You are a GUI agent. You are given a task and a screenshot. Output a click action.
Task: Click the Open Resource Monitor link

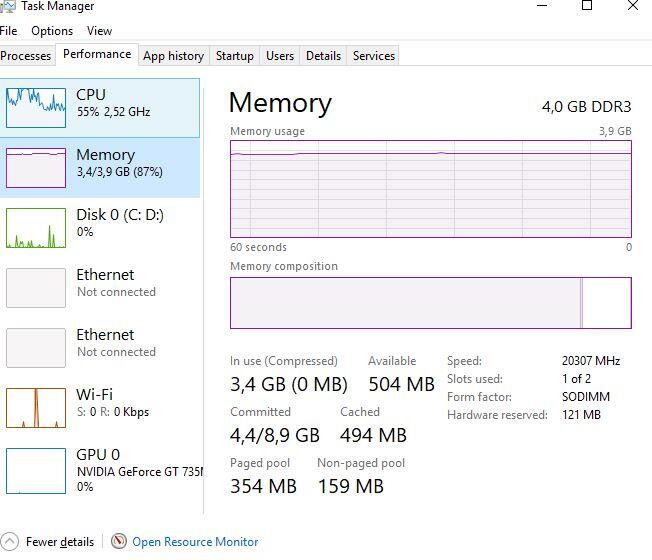tap(195, 542)
